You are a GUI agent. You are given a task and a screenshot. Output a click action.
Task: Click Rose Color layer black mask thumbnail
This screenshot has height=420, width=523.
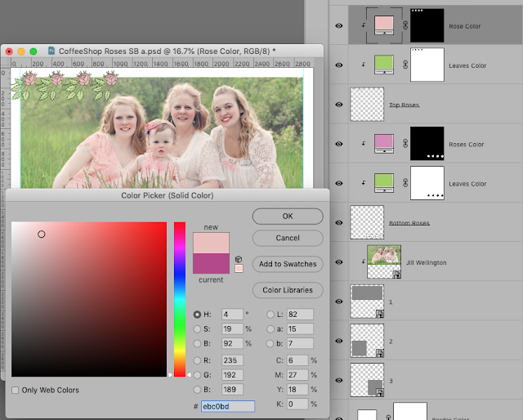[427, 25]
